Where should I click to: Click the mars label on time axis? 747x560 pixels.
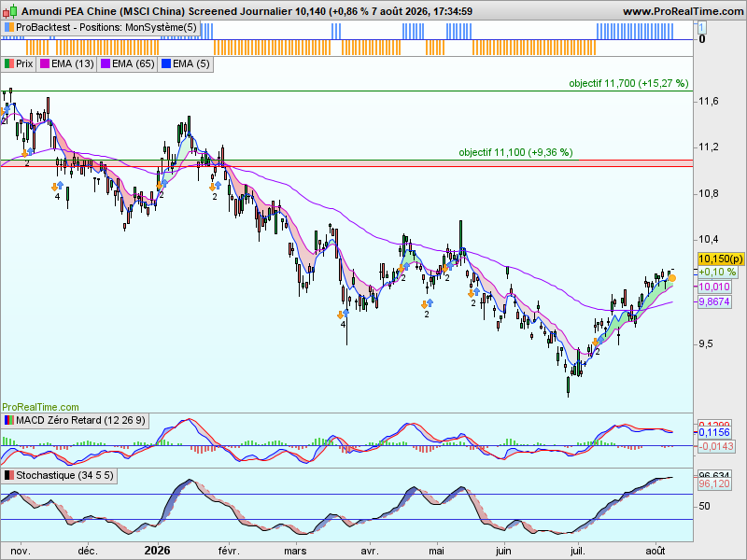point(295,551)
